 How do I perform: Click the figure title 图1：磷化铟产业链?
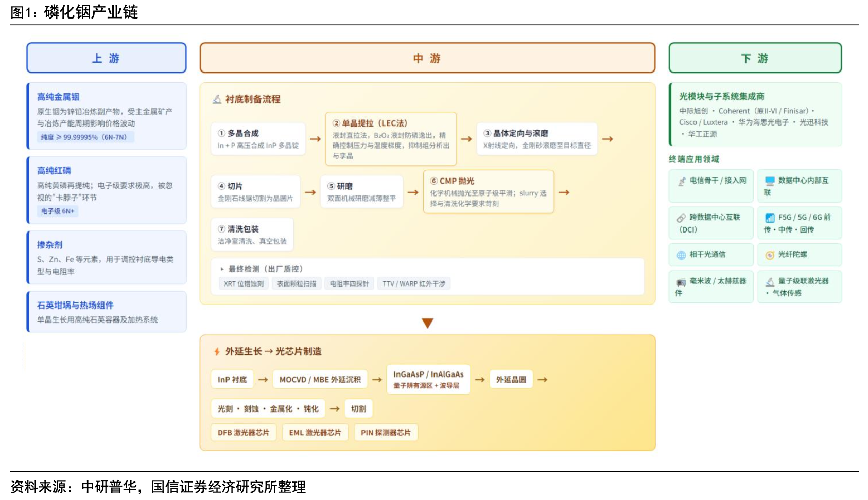(x=74, y=12)
